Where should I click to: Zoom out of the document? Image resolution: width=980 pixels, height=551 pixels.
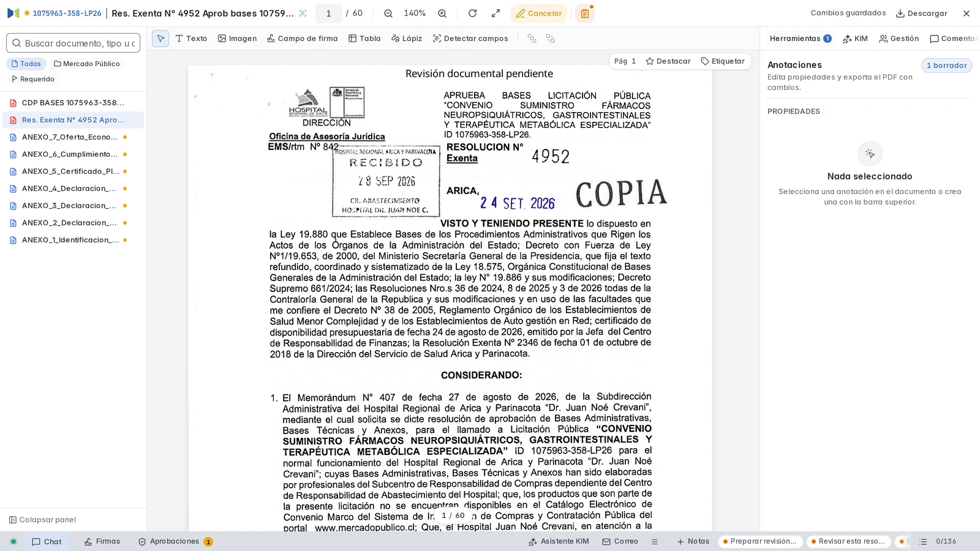click(388, 13)
